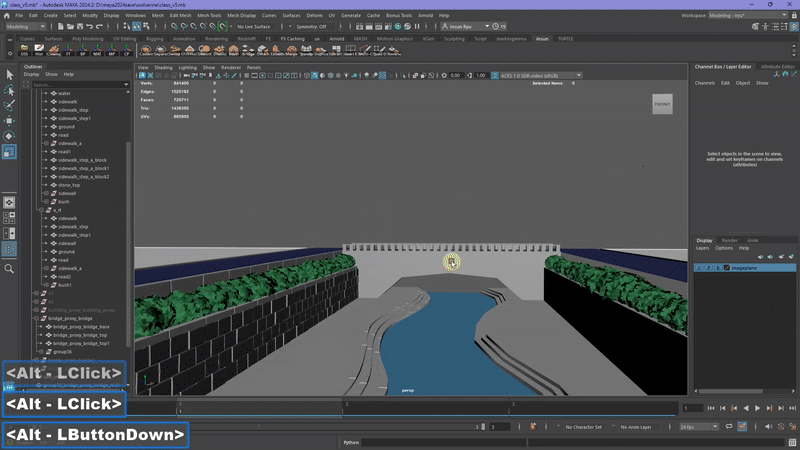Image resolution: width=800 pixels, height=450 pixels.
Task: Click the Bevel shelf tool
Action: (x=233, y=50)
